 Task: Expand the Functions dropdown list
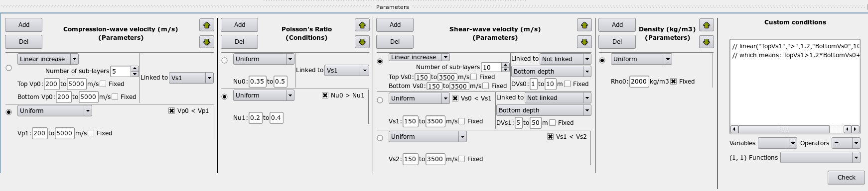[820, 157]
